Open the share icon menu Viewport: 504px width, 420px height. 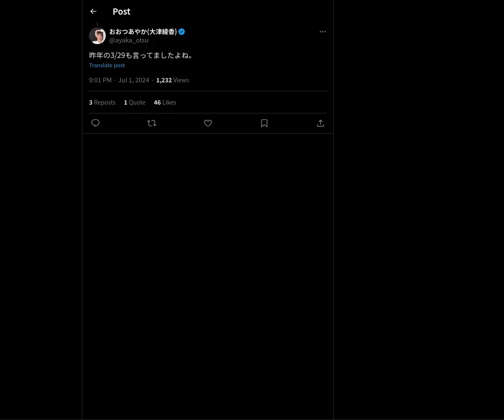point(320,123)
